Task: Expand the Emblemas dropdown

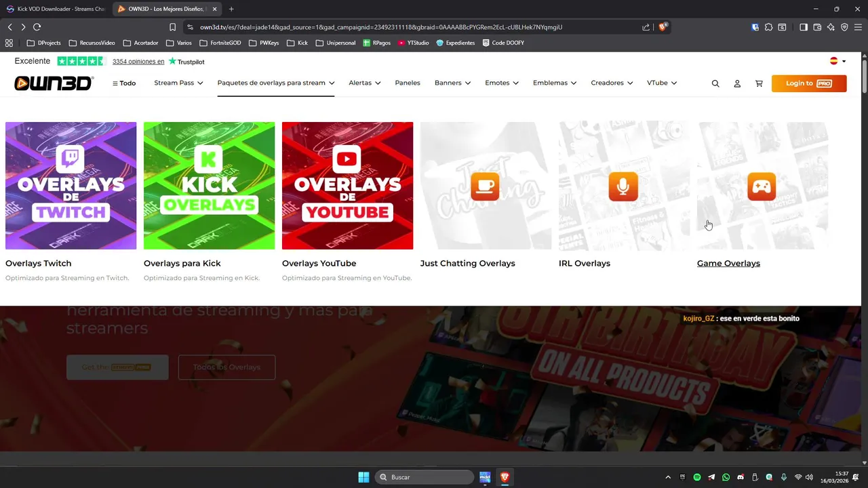Action: pyautogui.click(x=555, y=83)
